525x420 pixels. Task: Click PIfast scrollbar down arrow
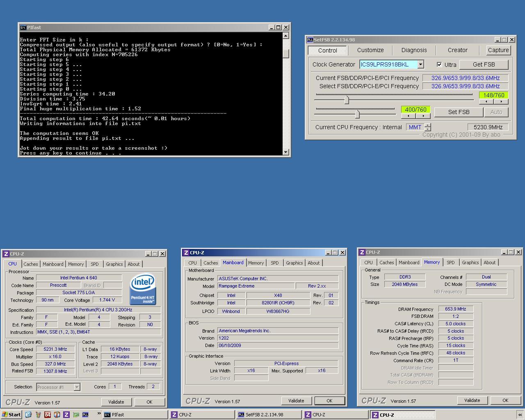[x=286, y=152]
